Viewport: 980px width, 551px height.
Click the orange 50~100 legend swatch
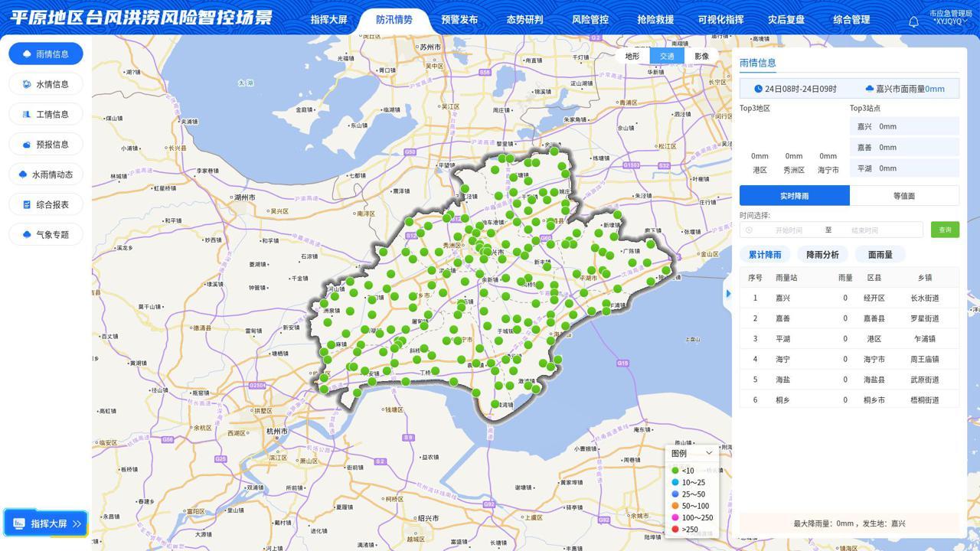click(675, 506)
